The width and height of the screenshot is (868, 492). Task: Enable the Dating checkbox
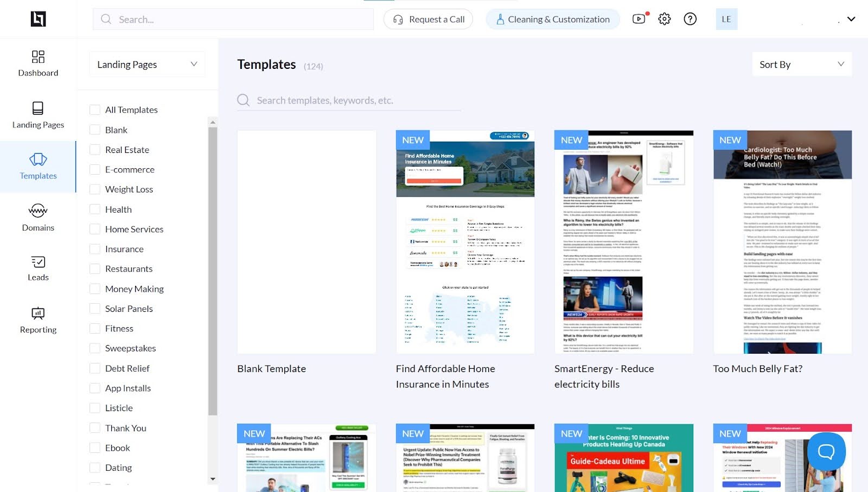point(95,468)
